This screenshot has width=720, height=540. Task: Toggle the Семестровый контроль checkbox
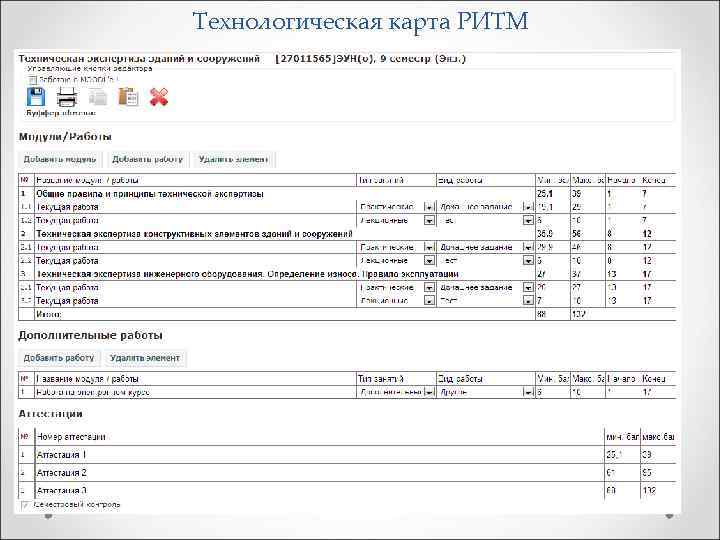click(25, 505)
